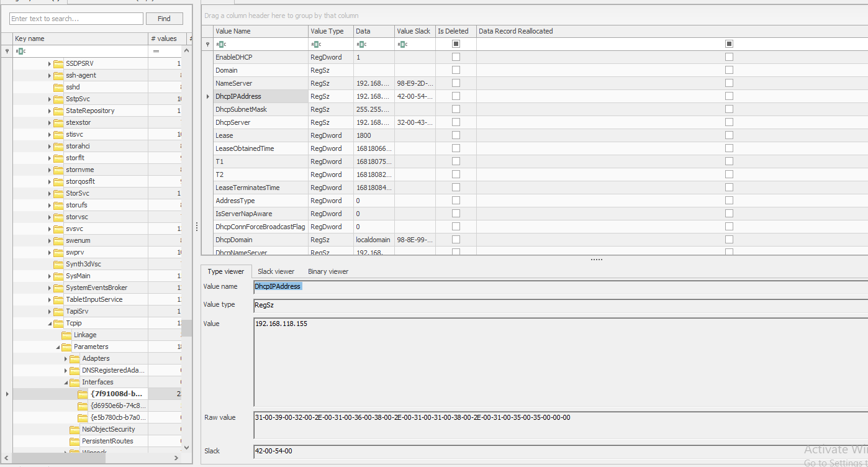Click the svsvc folder icon
The width and height of the screenshot is (868, 467).
tap(58, 229)
